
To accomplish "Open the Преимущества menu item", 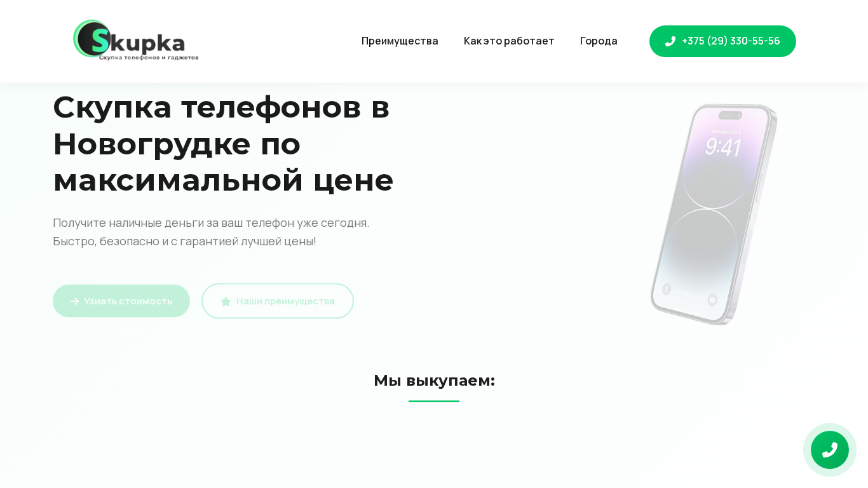I will [x=400, y=41].
